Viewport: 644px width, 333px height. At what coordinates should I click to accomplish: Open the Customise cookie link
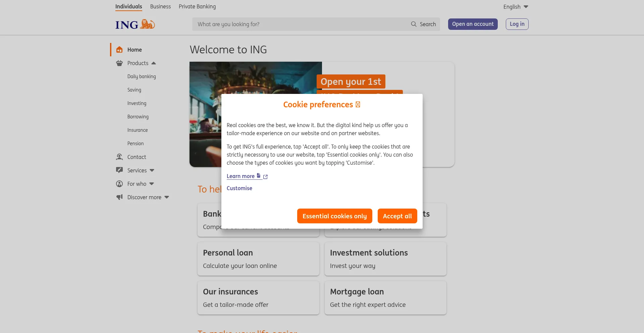pyautogui.click(x=239, y=188)
